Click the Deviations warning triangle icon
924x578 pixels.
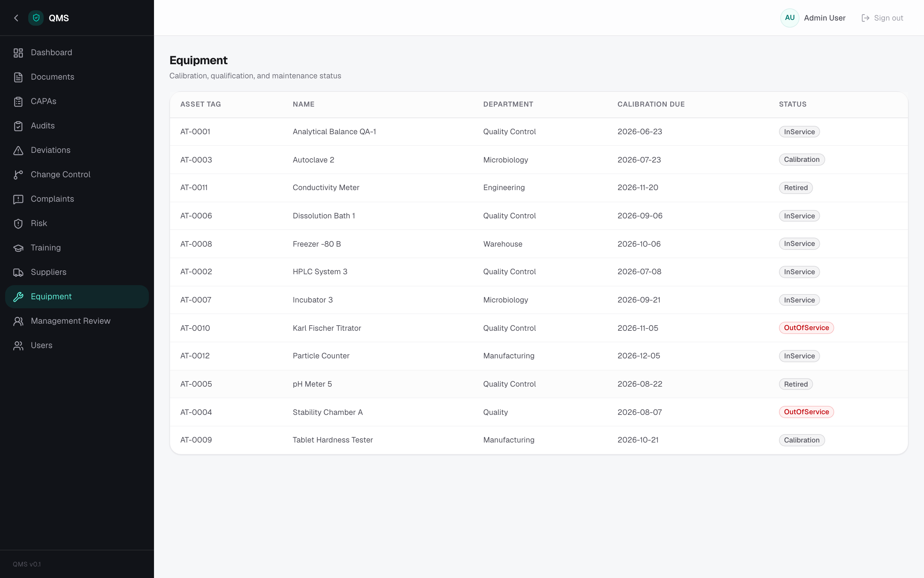pos(18,150)
